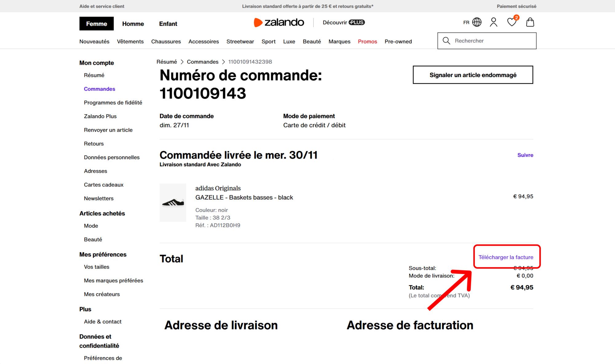The height and width of the screenshot is (364, 615).
Task: Open Marques menu
Action: click(339, 41)
